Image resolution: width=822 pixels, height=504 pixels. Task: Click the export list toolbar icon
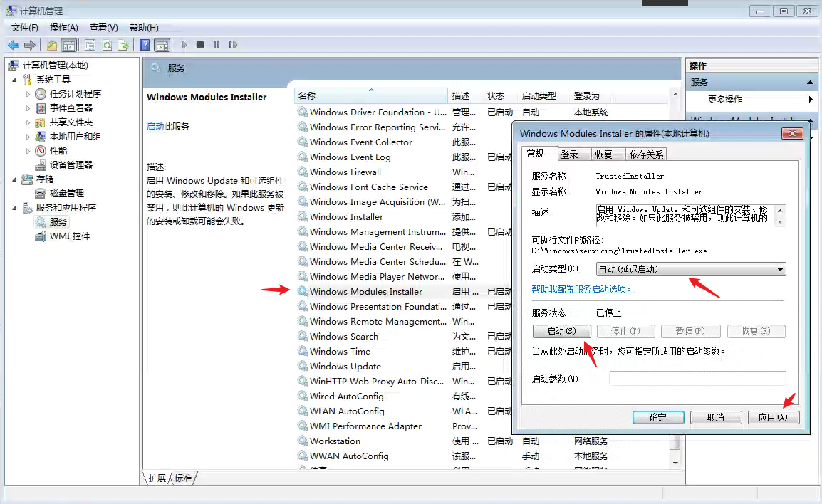tap(123, 45)
